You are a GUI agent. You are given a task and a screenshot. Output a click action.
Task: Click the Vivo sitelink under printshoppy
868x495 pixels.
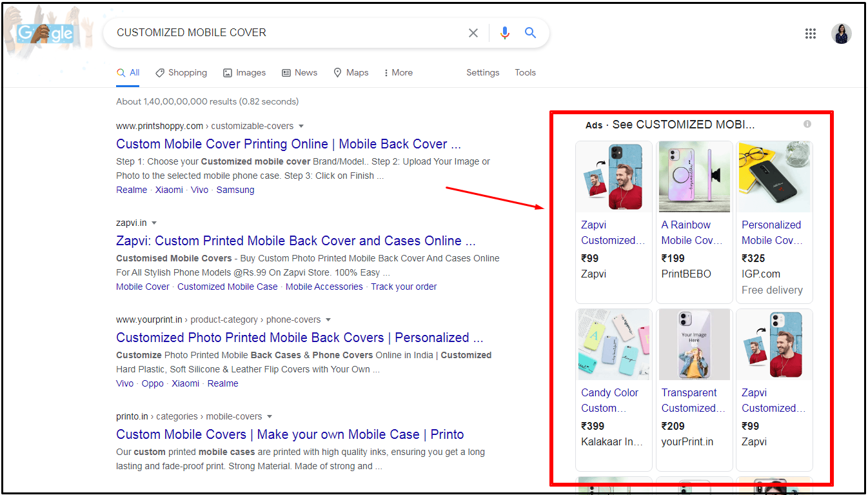coord(200,190)
